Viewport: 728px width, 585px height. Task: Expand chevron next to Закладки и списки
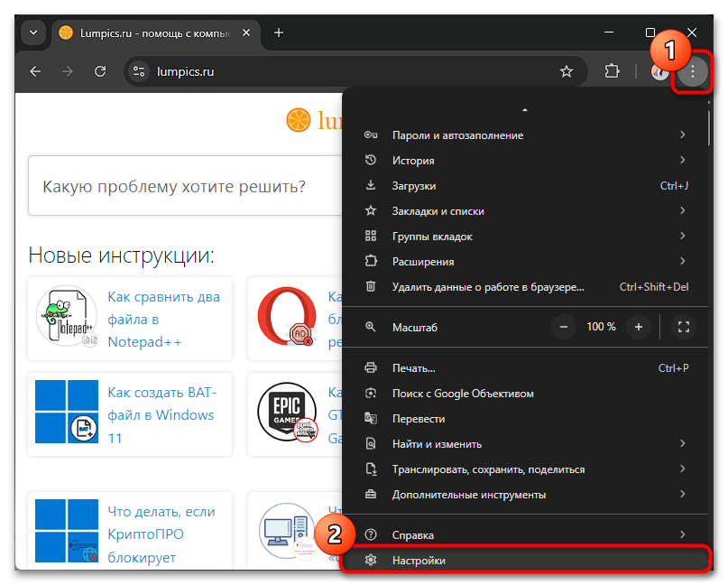(683, 210)
